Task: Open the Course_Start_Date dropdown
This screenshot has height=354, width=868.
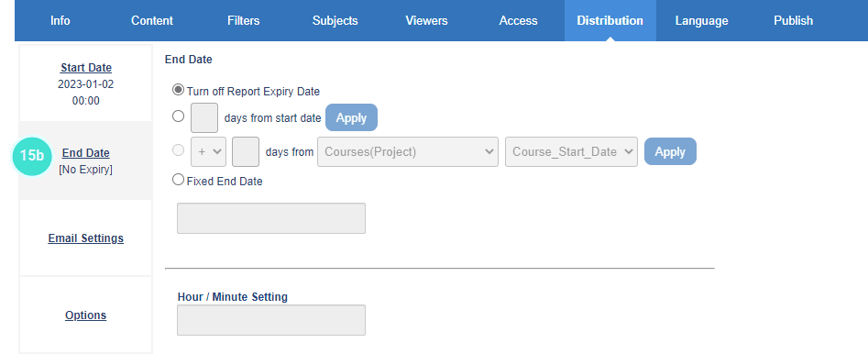Action: point(571,152)
